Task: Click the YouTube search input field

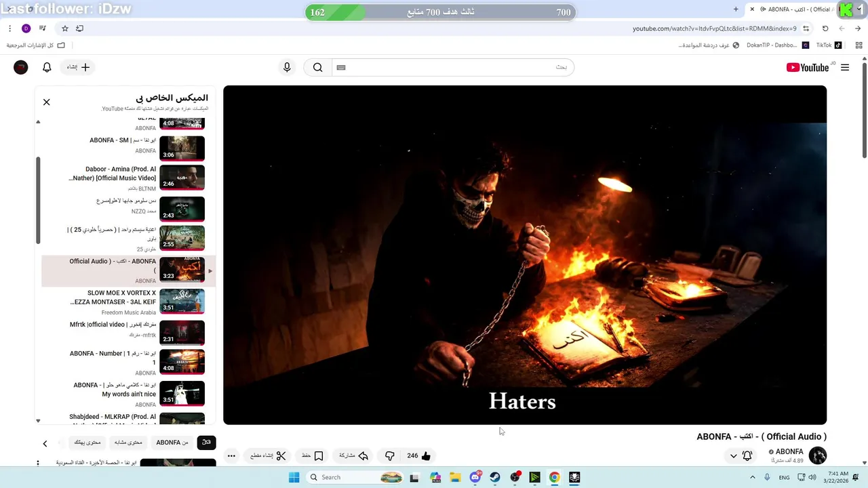Action: (x=454, y=67)
